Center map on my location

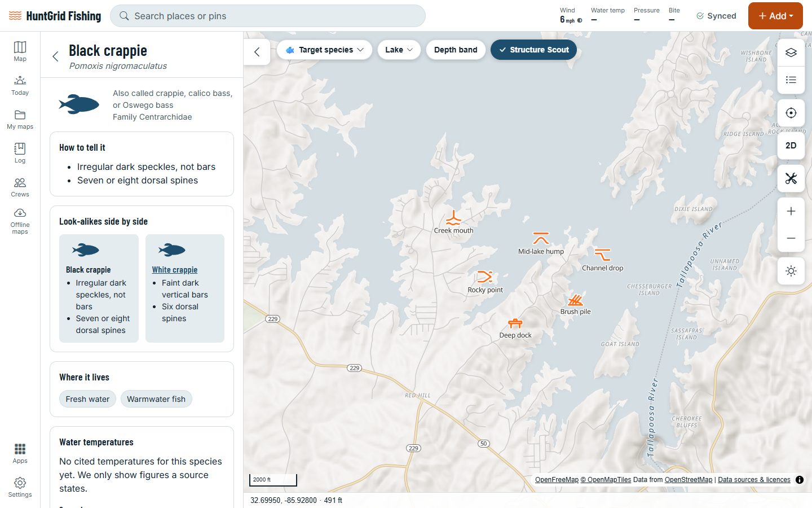tap(791, 113)
